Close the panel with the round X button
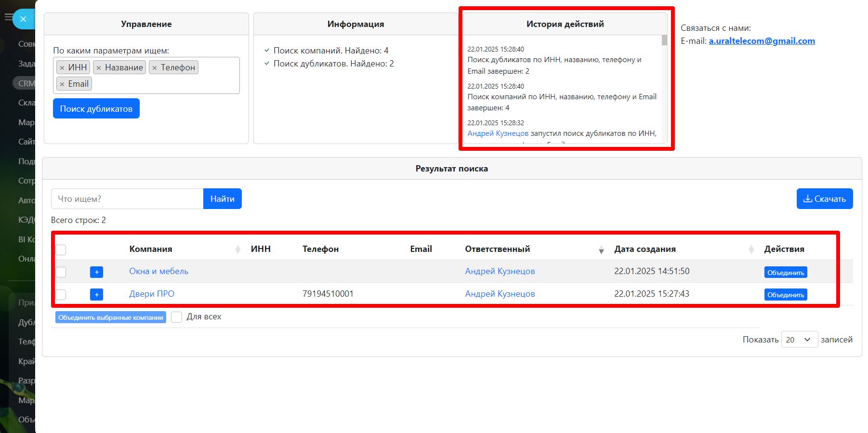This screenshot has width=868, height=433. [23, 19]
